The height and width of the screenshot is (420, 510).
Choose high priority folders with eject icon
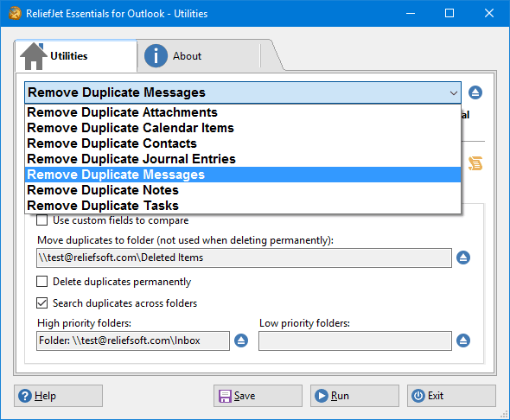pos(241,340)
